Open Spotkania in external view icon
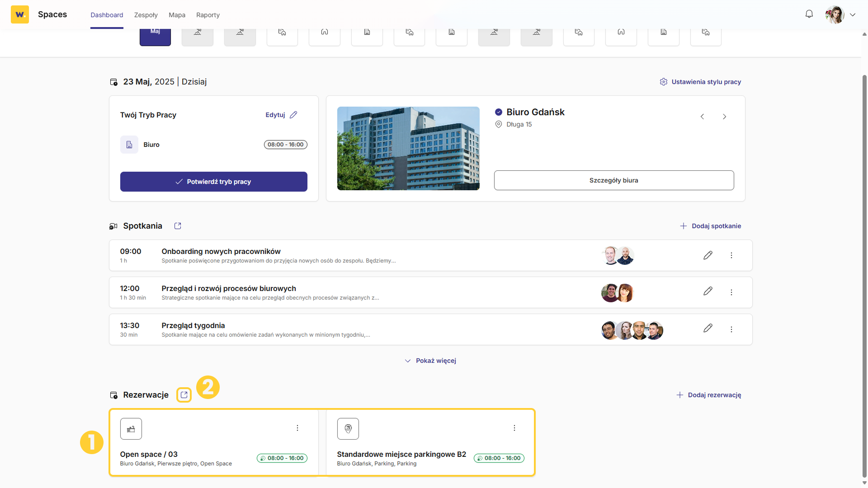Viewport: 868px width, 488px height. click(178, 226)
